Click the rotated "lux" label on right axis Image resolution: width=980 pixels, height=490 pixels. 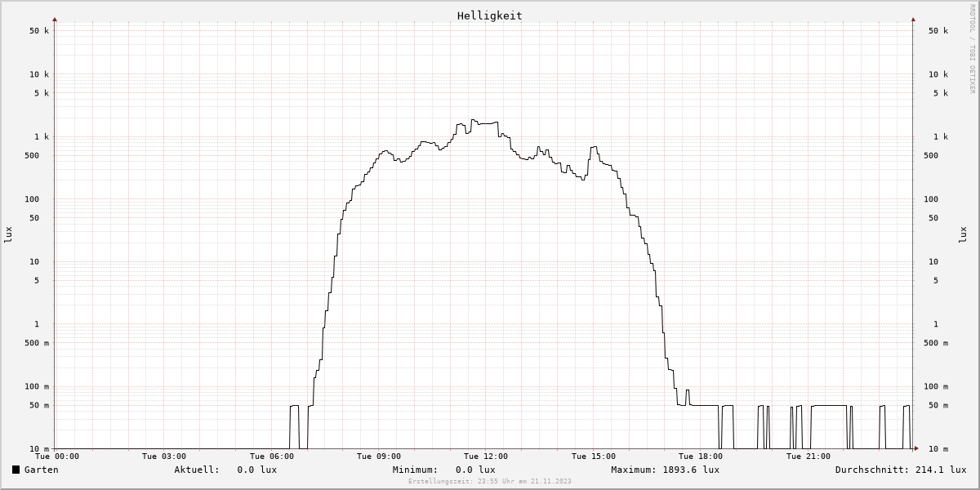click(x=962, y=235)
